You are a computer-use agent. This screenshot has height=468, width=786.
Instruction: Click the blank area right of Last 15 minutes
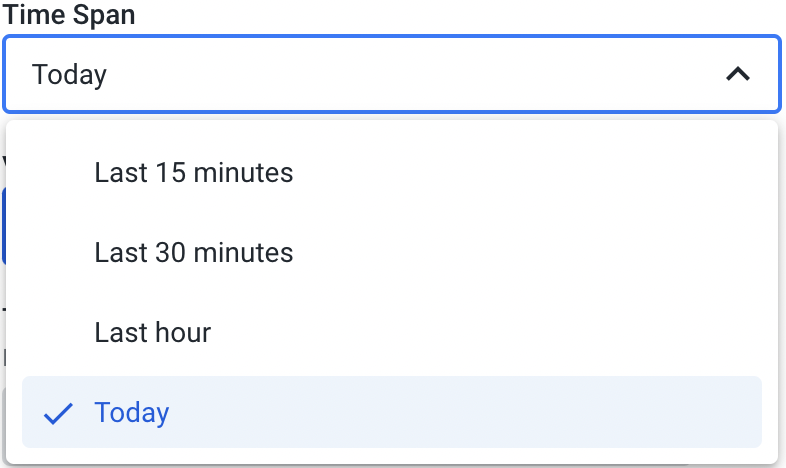click(x=527, y=172)
